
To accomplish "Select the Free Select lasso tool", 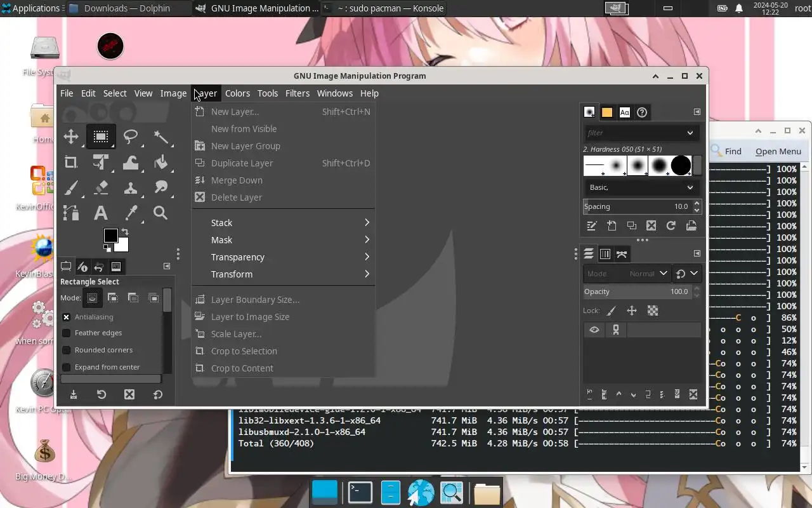I will pyautogui.click(x=131, y=137).
